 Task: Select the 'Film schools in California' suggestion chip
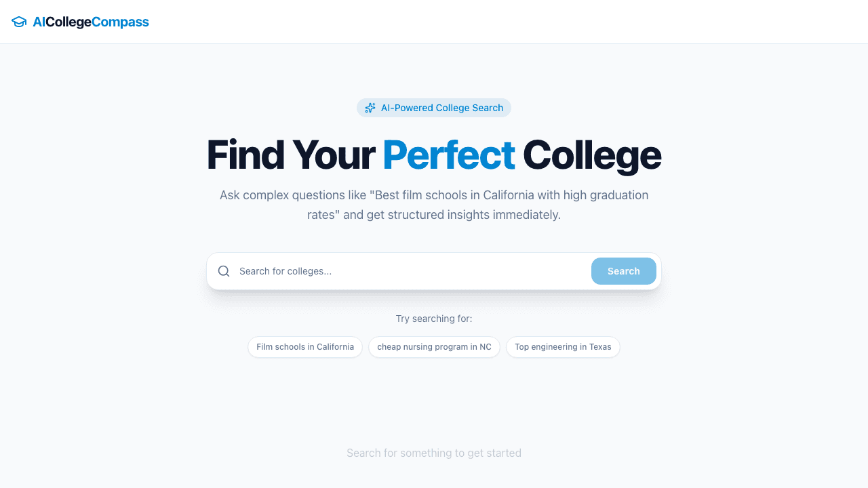[305, 347]
